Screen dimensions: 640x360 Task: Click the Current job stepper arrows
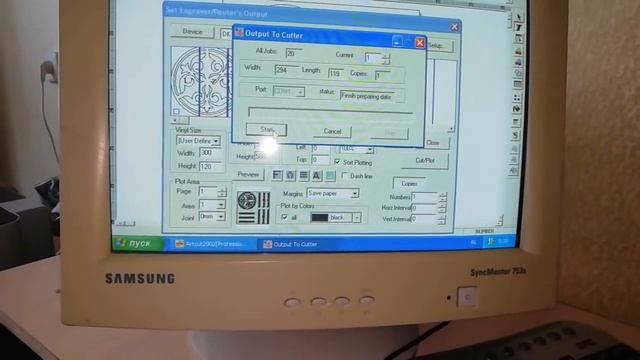point(386,59)
